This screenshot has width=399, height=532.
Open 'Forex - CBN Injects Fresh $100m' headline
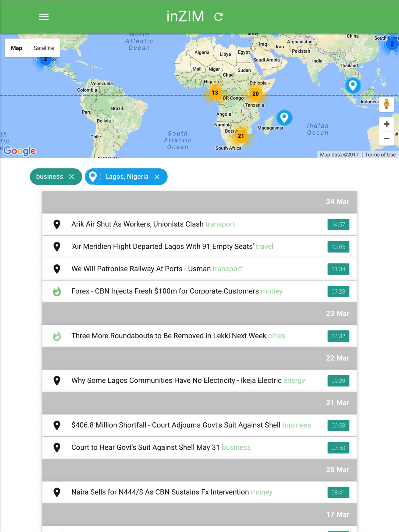coord(165,291)
